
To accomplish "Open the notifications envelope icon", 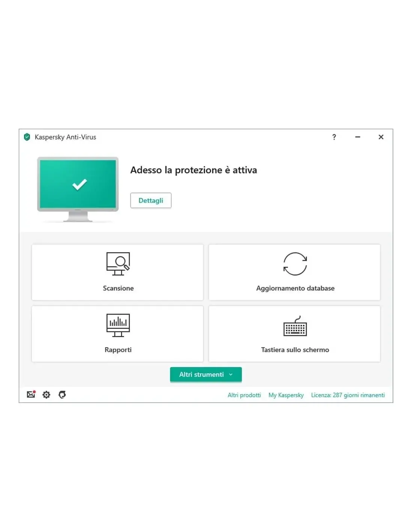I will pos(31,394).
